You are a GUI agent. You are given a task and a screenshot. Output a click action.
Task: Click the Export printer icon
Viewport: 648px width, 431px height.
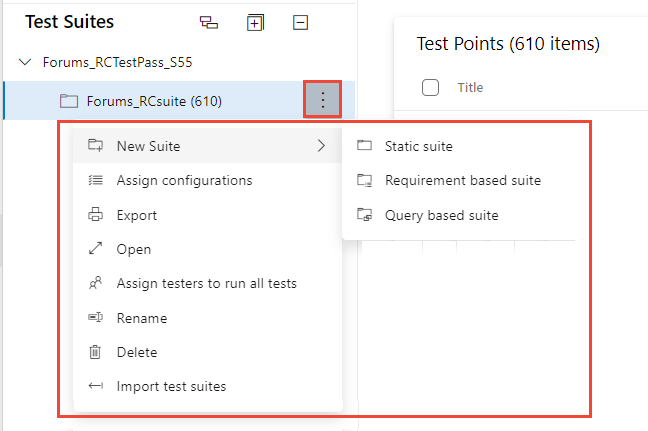96,215
